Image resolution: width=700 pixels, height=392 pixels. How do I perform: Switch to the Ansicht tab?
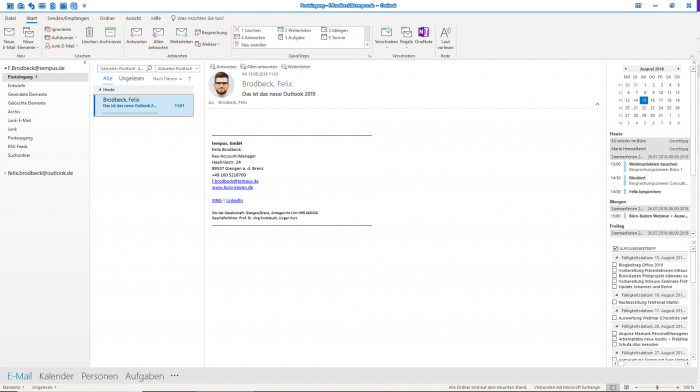click(133, 18)
